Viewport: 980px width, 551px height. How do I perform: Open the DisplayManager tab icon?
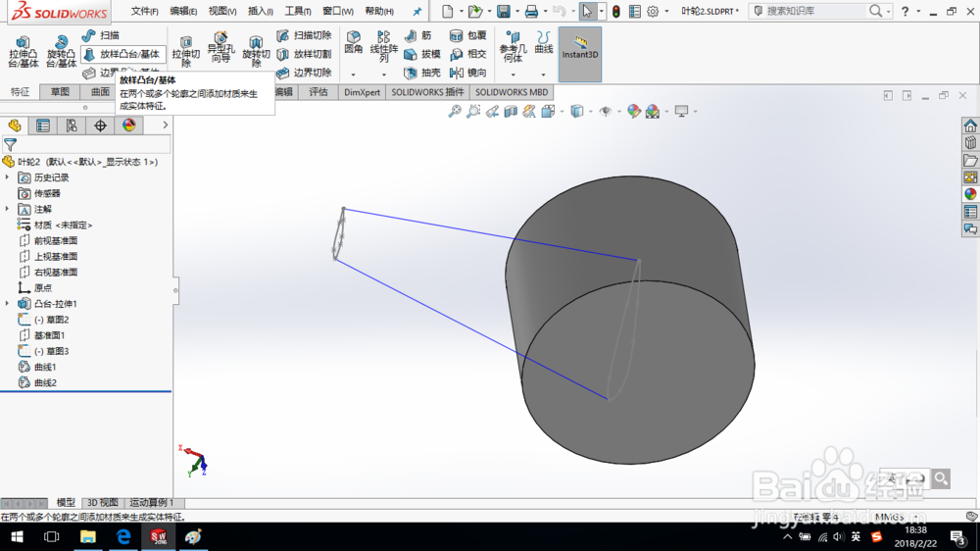[x=128, y=125]
